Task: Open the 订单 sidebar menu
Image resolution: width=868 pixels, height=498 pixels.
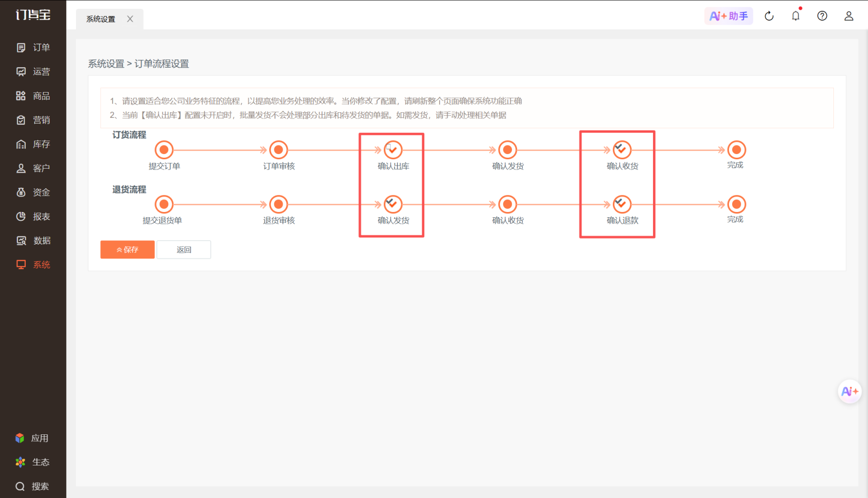Action: [33, 48]
